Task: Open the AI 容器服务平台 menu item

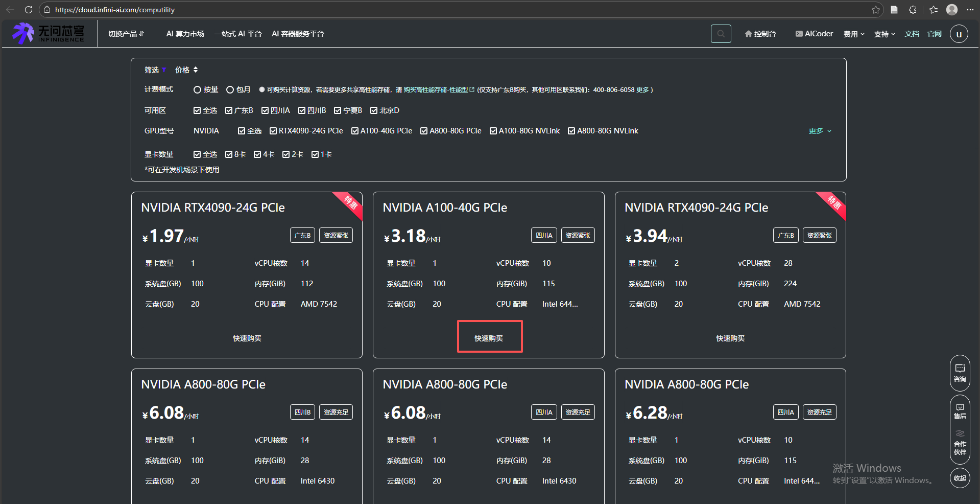Action: click(298, 34)
